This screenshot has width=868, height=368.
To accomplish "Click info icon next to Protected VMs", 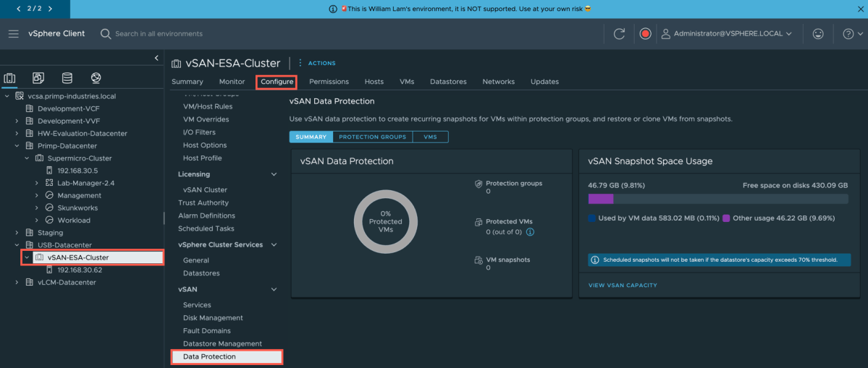I will tap(530, 232).
